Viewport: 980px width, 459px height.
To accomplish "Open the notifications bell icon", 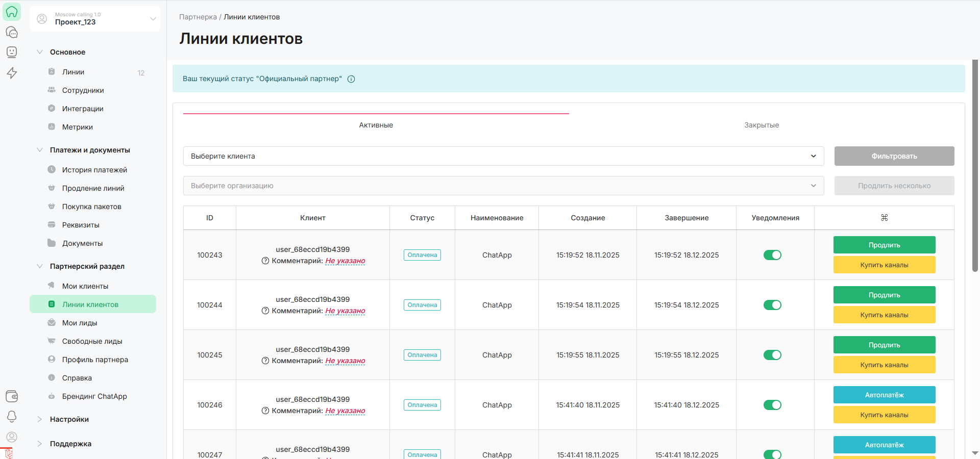I will coord(12,416).
